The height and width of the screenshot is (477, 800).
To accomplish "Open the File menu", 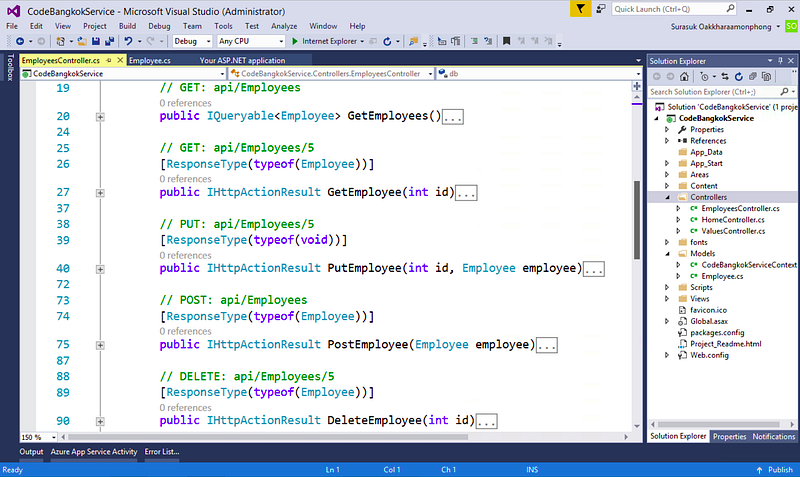I will 12,26.
